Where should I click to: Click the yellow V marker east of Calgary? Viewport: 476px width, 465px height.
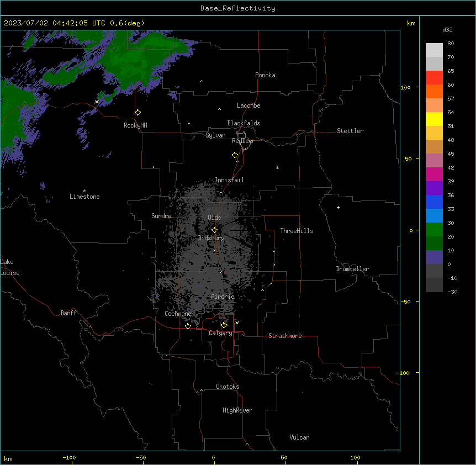pyautogui.click(x=237, y=323)
